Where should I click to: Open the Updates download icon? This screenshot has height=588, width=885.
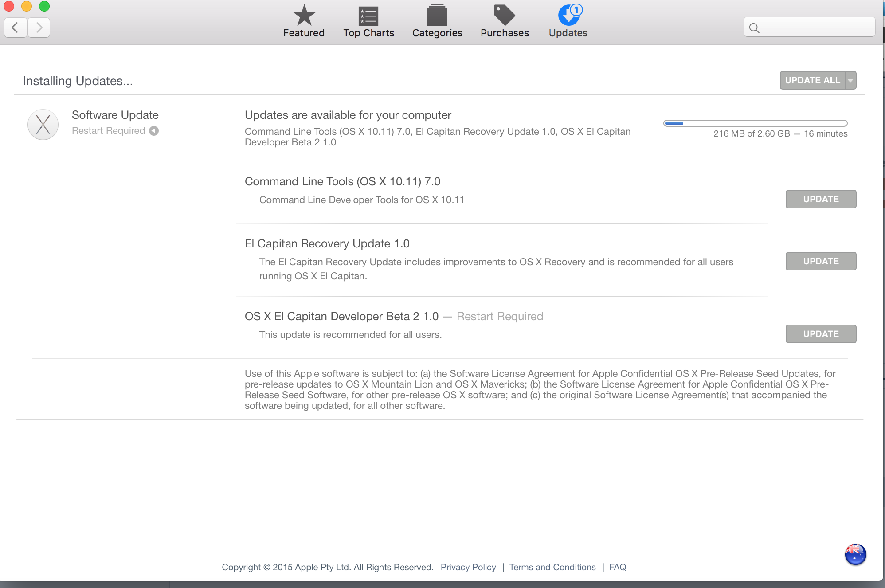[568, 16]
